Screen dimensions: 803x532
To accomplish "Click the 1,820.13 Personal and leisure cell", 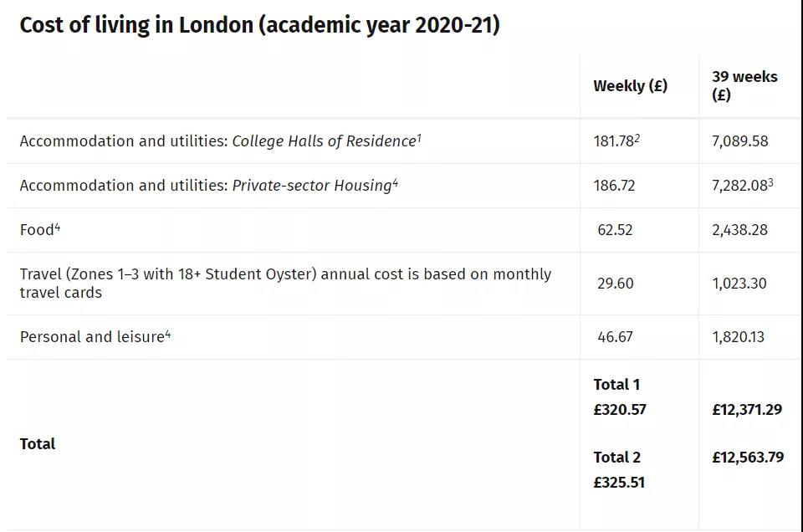I will [738, 337].
